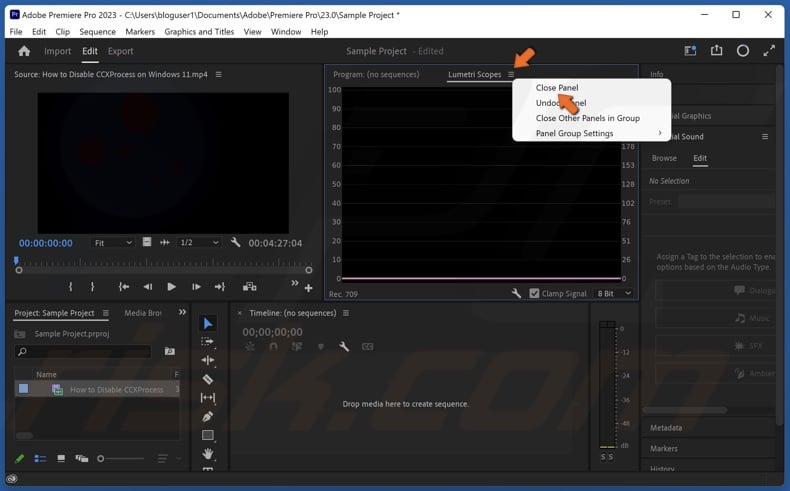
Task: Select the Slip tool
Action: tap(208, 398)
